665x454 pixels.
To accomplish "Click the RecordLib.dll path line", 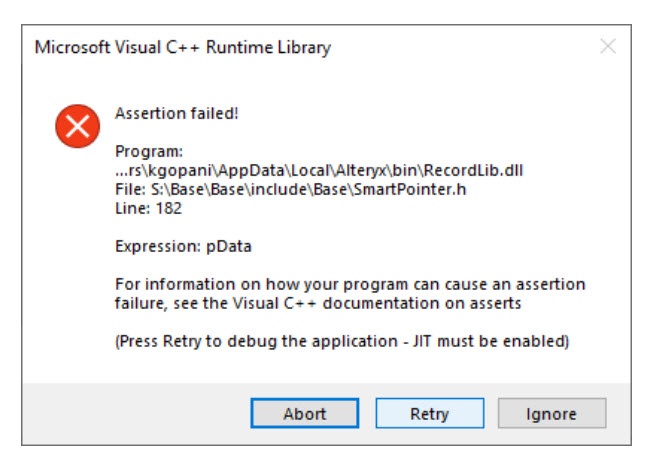I will click(320, 171).
